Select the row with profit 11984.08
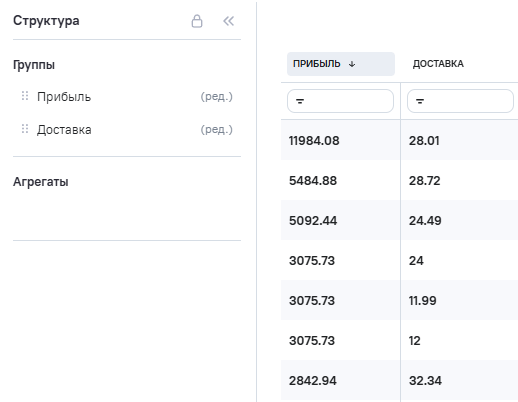Image resolution: width=518 pixels, height=402 pixels. pyautogui.click(x=399, y=140)
